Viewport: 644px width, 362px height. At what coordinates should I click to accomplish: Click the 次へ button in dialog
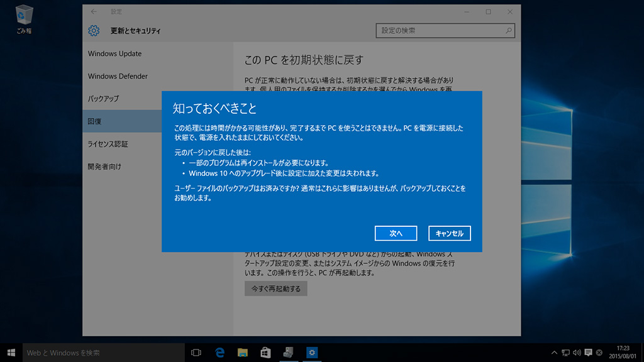click(x=396, y=233)
